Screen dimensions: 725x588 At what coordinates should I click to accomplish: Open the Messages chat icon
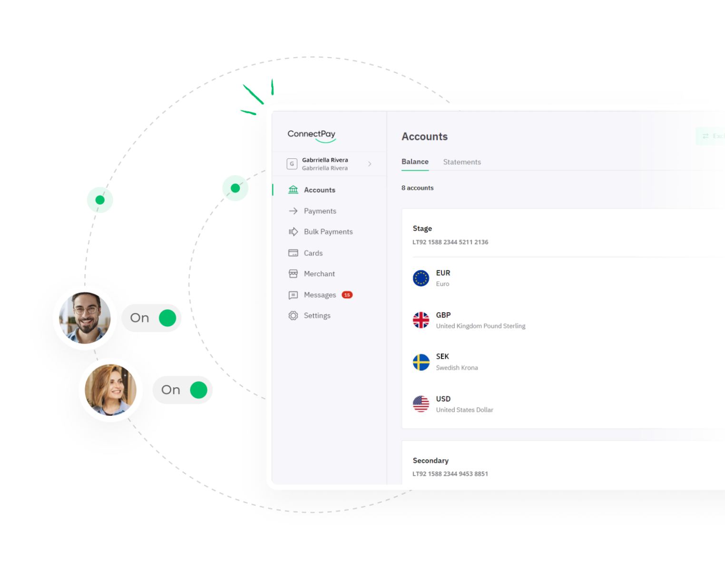(293, 295)
